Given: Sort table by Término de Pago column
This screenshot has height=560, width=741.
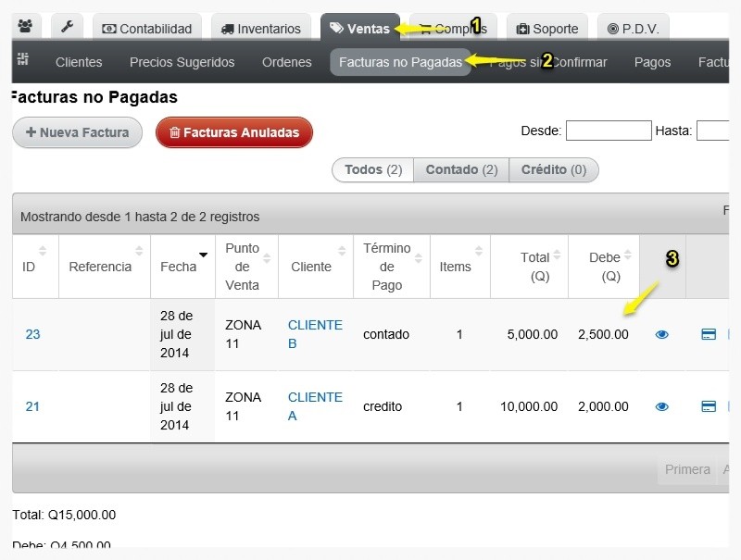Looking at the screenshot, I should [x=391, y=267].
